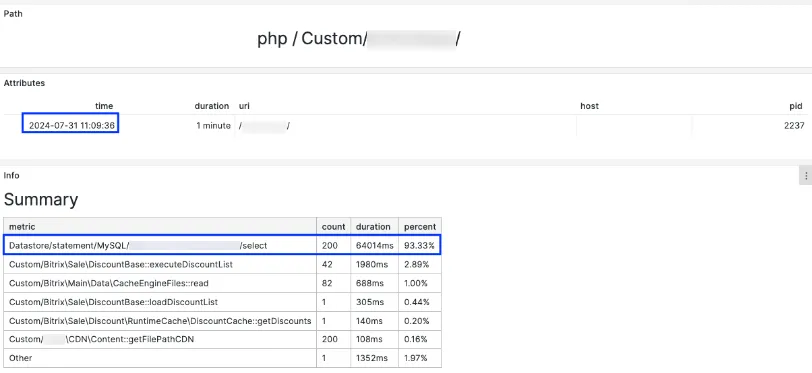Click the 'count' column header in Summary table

click(334, 227)
